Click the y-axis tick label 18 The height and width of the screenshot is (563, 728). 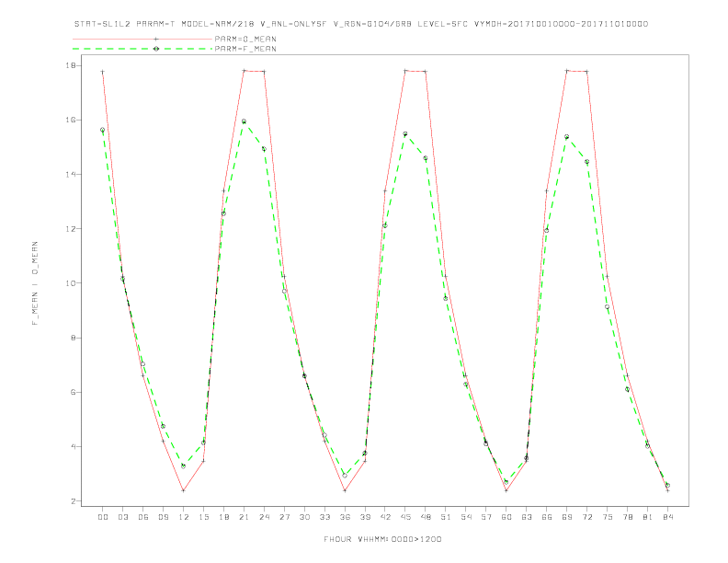pos(71,65)
